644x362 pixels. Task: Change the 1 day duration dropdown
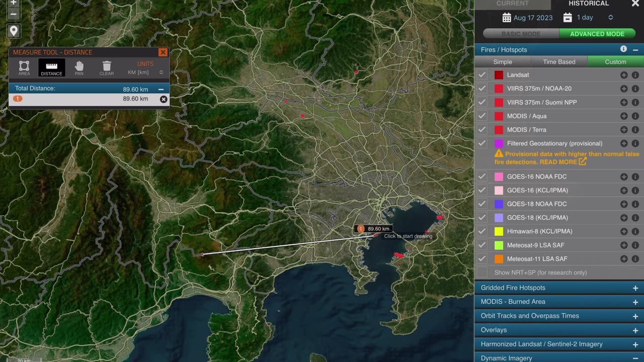(595, 18)
